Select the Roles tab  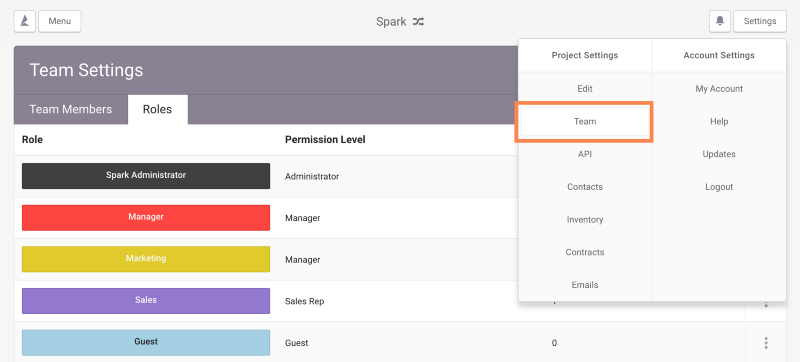click(x=157, y=109)
